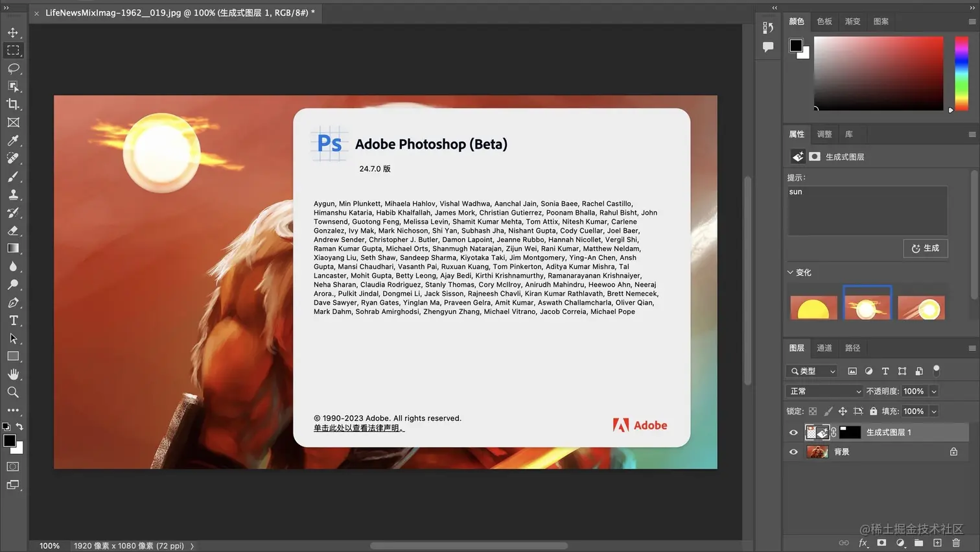Select the Frame tool
Viewport: 980px width, 552px height.
tap(13, 122)
